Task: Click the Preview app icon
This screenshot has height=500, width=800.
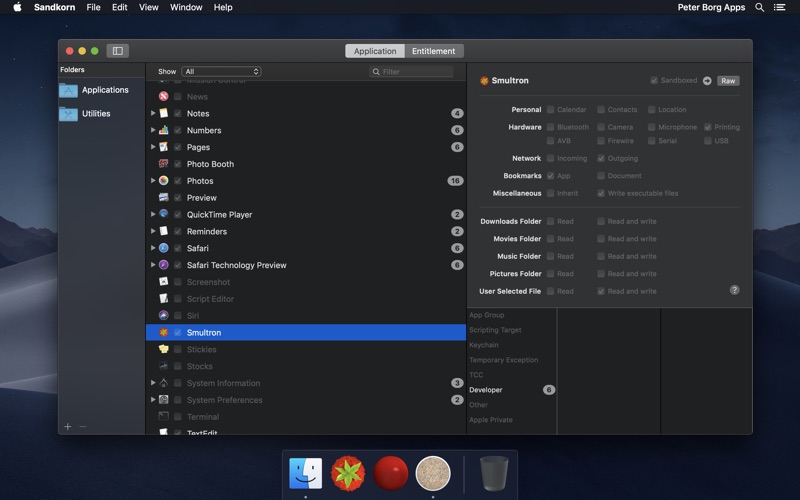Action: click(x=163, y=197)
